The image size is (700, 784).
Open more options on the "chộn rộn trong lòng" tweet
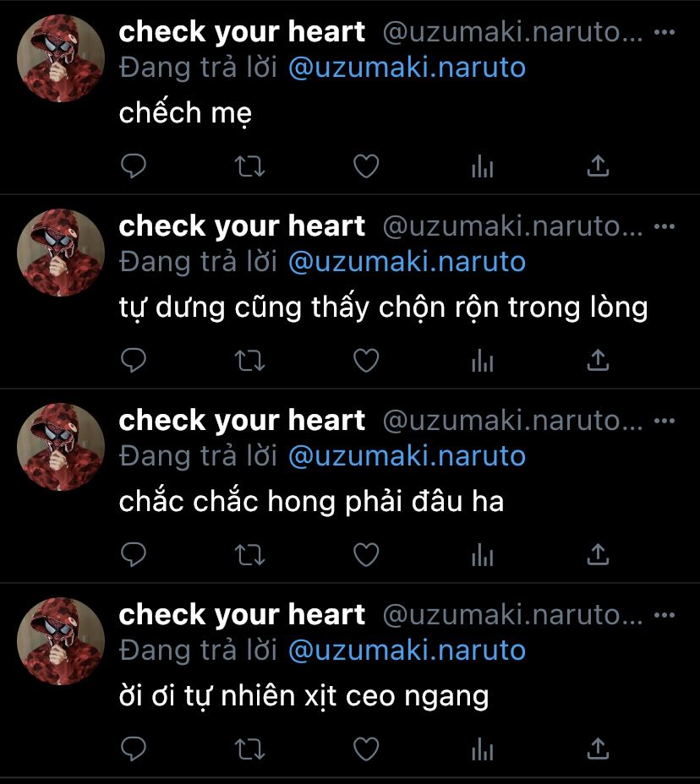click(x=664, y=226)
